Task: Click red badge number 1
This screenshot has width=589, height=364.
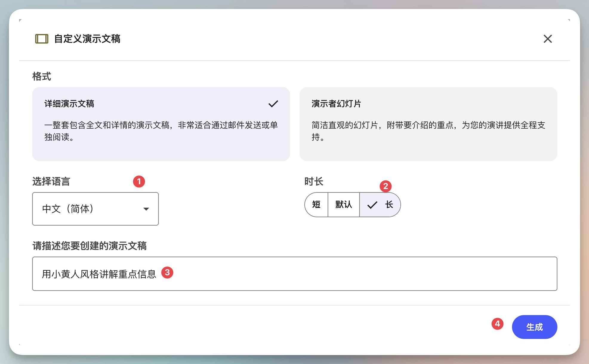Action: pos(139,181)
